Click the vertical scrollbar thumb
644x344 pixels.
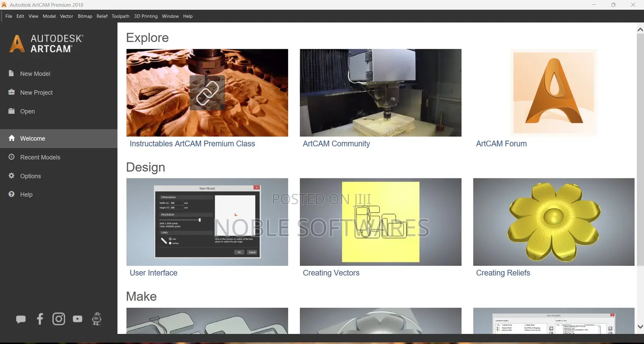coord(640,150)
